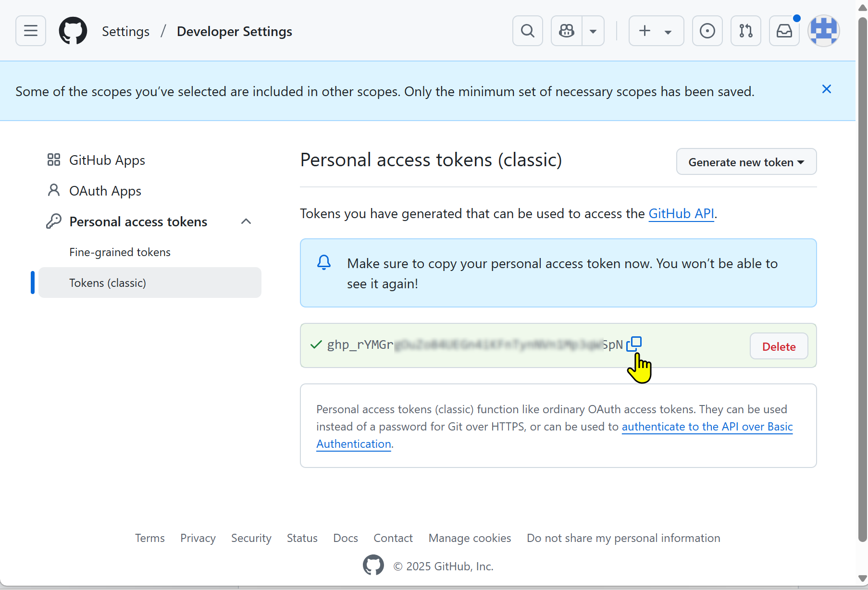
Task: Expand the Copilot dropdown arrow
Action: click(593, 32)
